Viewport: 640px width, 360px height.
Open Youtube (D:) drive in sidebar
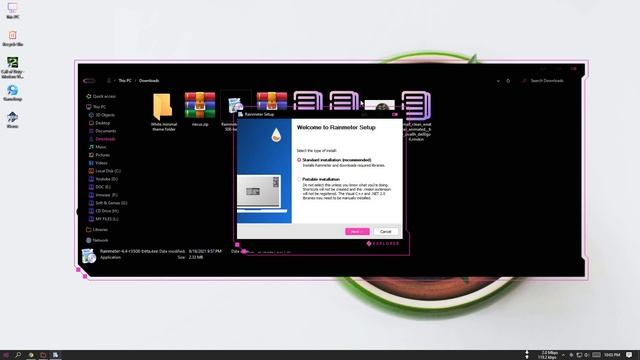coord(103,179)
